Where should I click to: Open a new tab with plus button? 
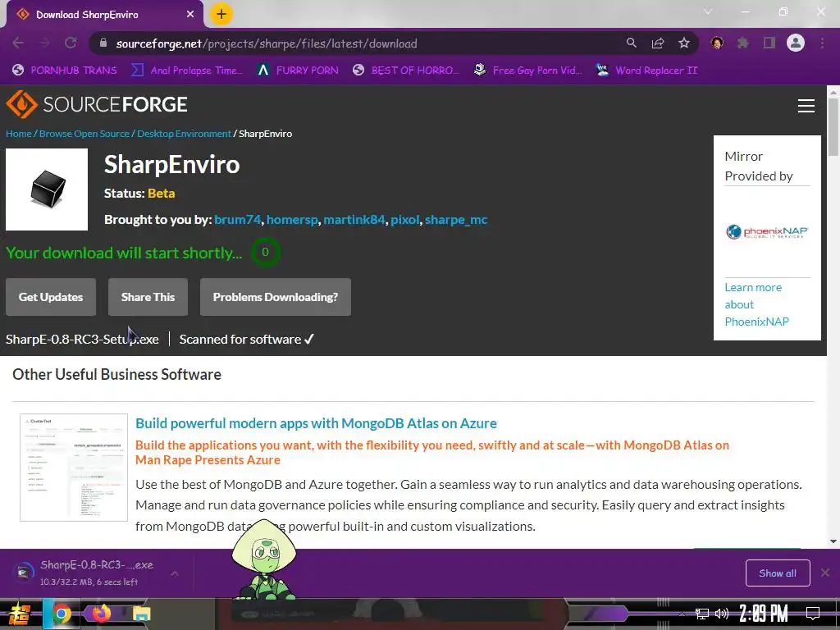221,14
